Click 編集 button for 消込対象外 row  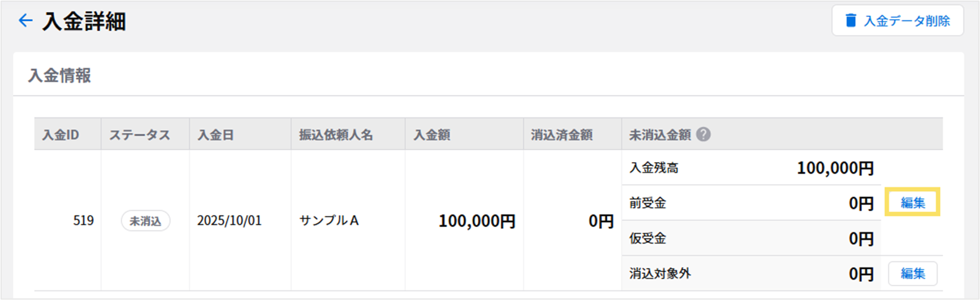tap(912, 273)
